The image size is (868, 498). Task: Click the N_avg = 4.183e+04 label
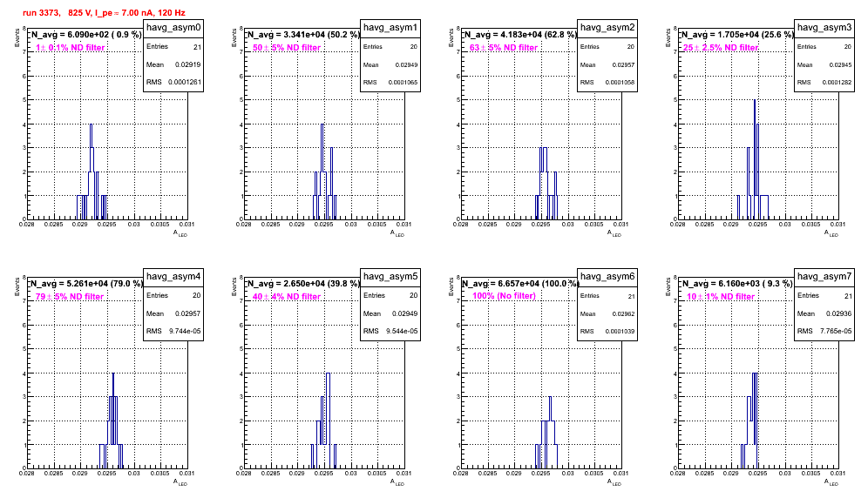pos(520,35)
